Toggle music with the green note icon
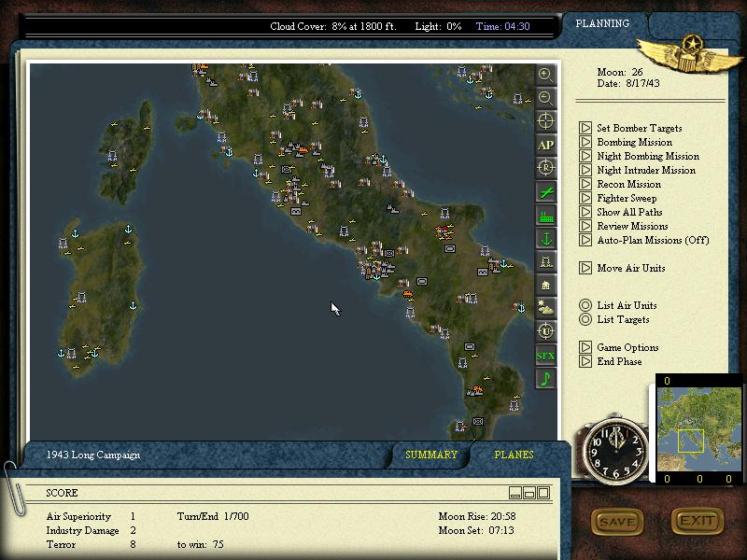747x560 pixels. point(546,379)
